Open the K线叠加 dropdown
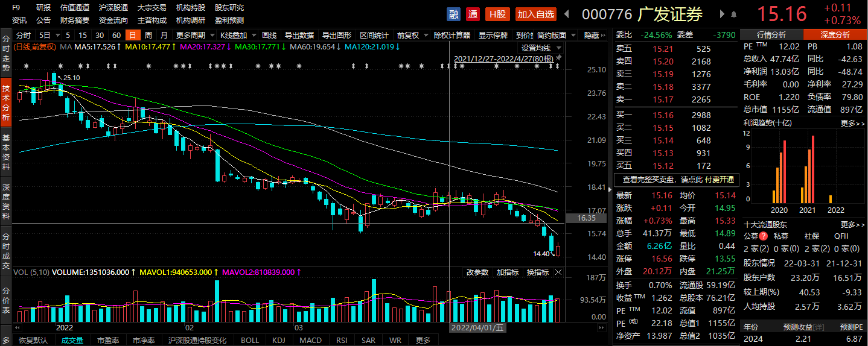The width and height of the screenshot is (868, 346). (x=238, y=35)
